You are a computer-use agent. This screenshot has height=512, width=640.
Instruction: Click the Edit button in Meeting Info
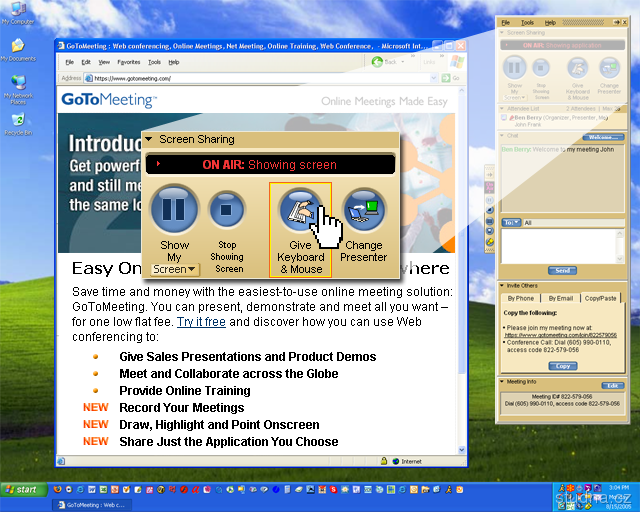point(613,385)
